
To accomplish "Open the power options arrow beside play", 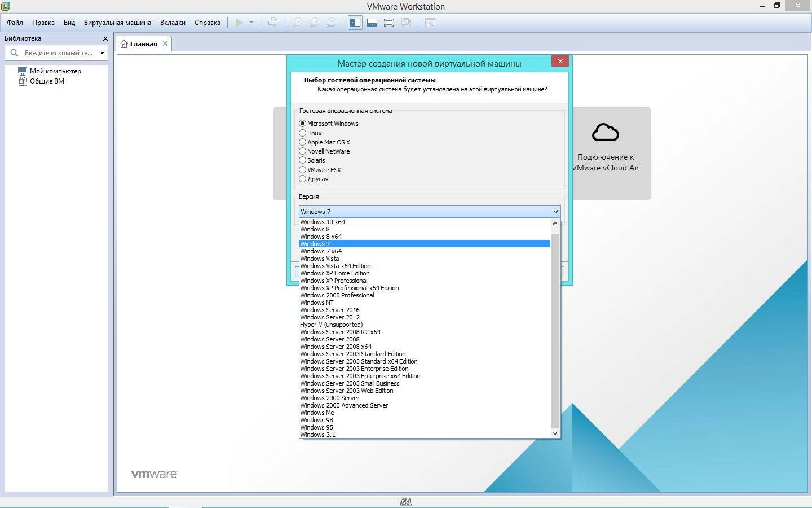I will pyautogui.click(x=251, y=23).
